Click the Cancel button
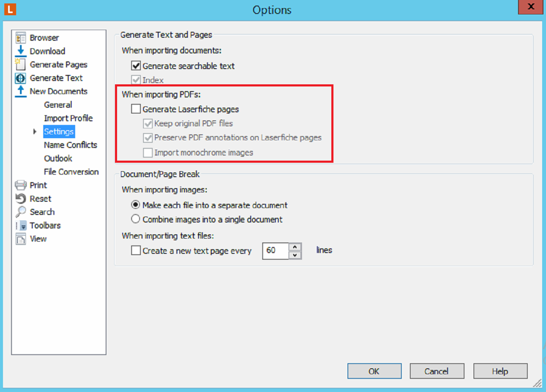546x392 pixels. (437, 371)
